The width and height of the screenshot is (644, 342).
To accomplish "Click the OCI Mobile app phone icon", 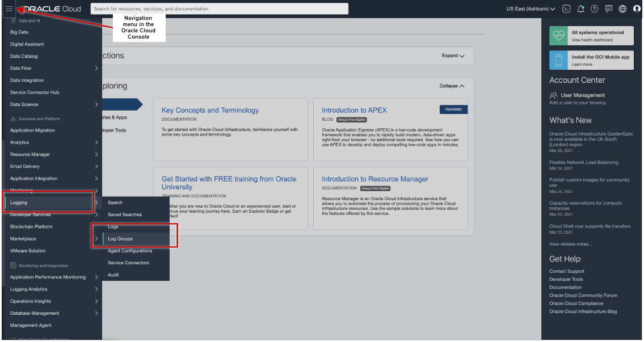I will point(558,60).
